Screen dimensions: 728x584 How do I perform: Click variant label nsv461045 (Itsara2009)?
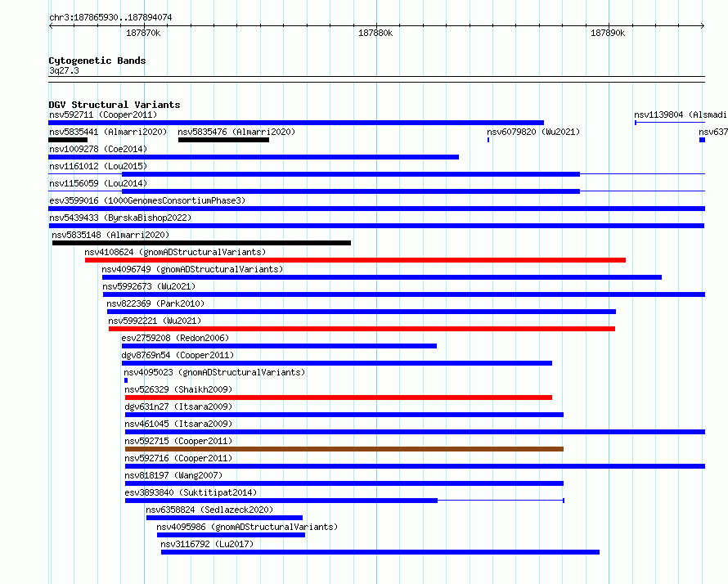[x=178, y=424]
